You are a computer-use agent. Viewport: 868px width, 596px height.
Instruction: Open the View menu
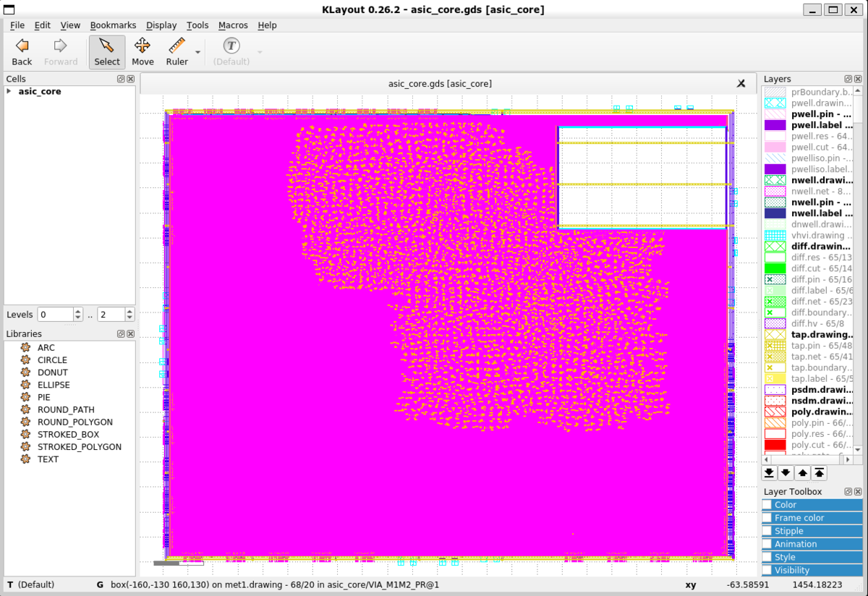pos(70,25)
